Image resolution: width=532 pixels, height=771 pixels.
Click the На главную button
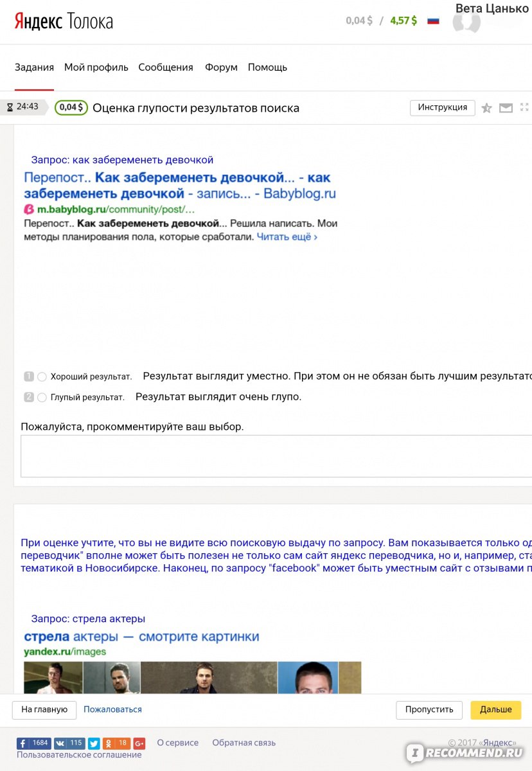tap(44, 710)
